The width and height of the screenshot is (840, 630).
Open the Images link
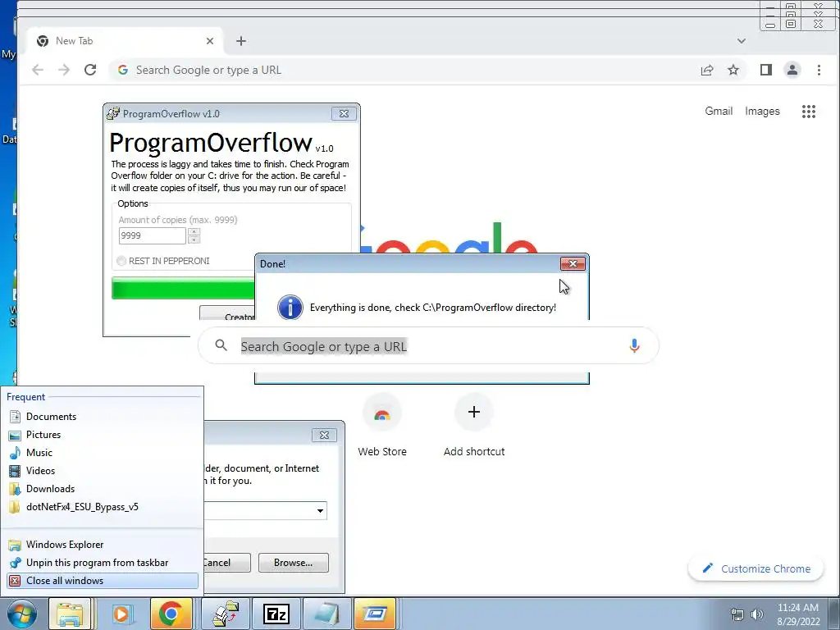coord(762,111)
